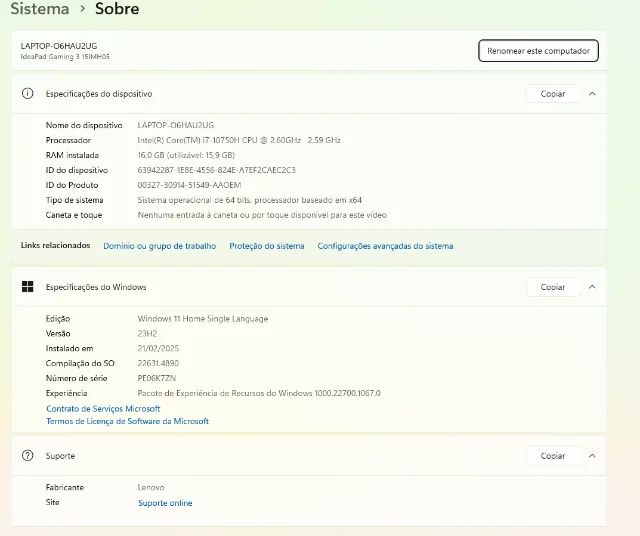640x536 pixels.
Task: Open the Proteção do sistema link
Action: point(266,246)
